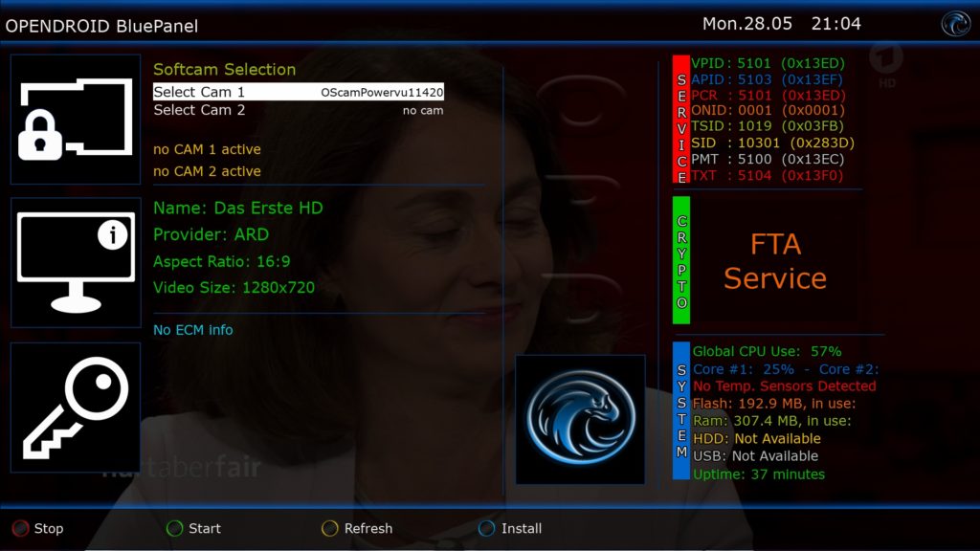The width and height of the screenshot is (980, 551).
Task: Click the date 'Mon.28.05'
Action: pos(746,24)
